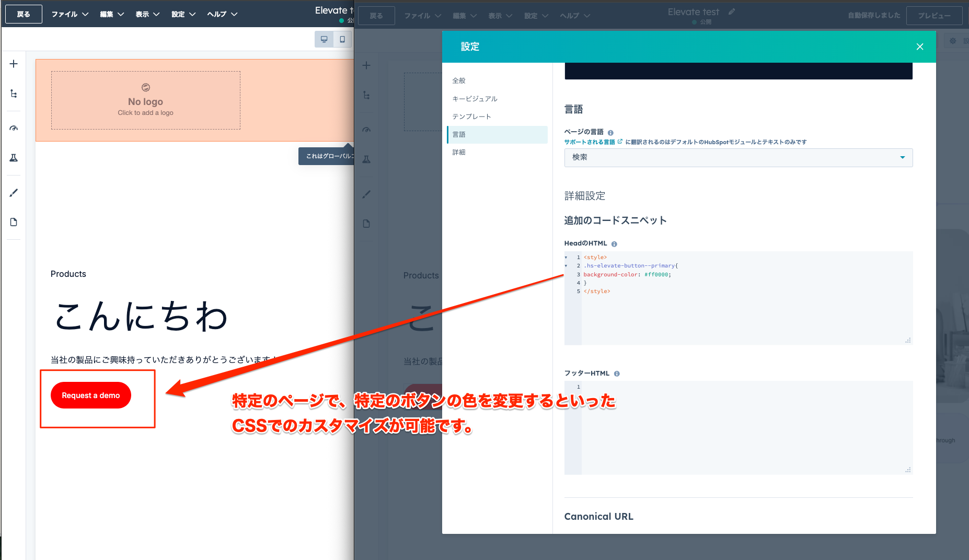
Task: Switch to desktop preview view
Action: point(324,39)
